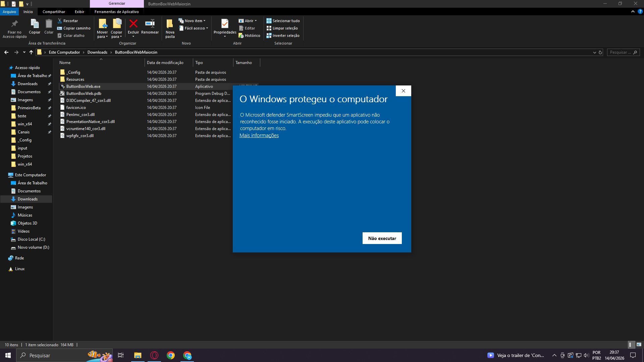Click the Renomear icon
The image size is (644, 362).
pyautogui.click(x=150, y=23)
